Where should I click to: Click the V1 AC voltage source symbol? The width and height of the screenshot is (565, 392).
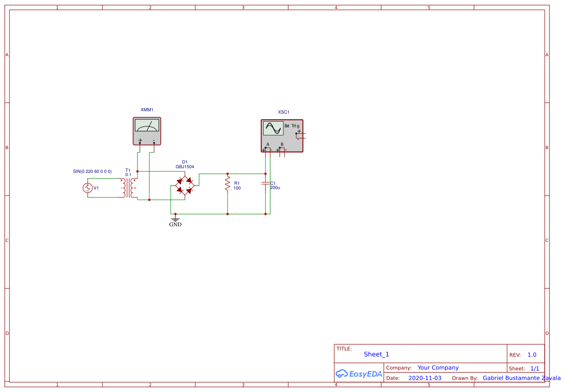click(88, 188)
